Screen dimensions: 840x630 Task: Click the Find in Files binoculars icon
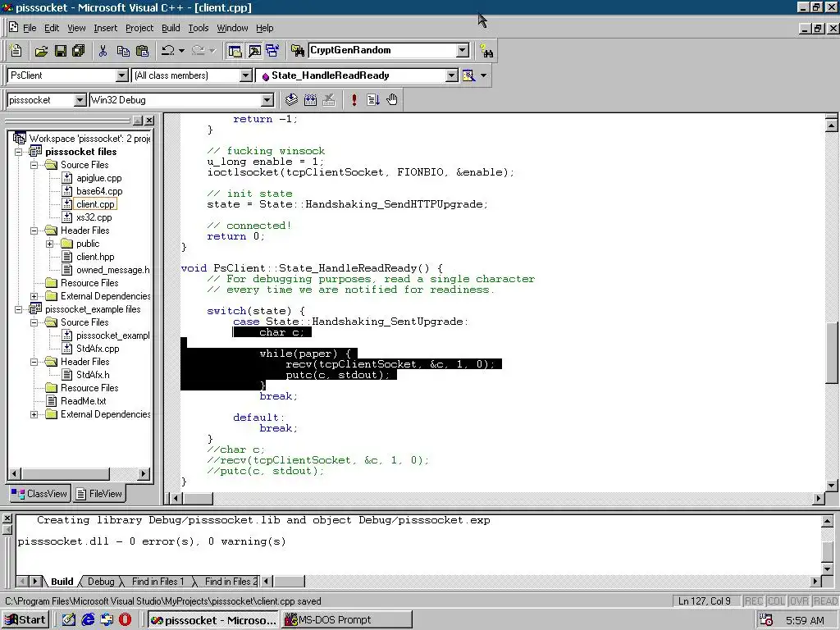298,50
